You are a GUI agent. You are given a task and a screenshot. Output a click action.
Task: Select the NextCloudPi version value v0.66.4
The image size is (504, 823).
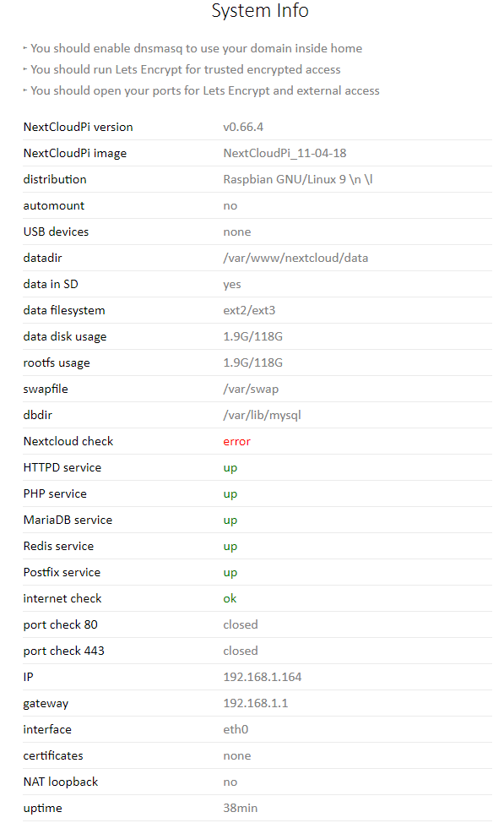(x=243, y=127)
